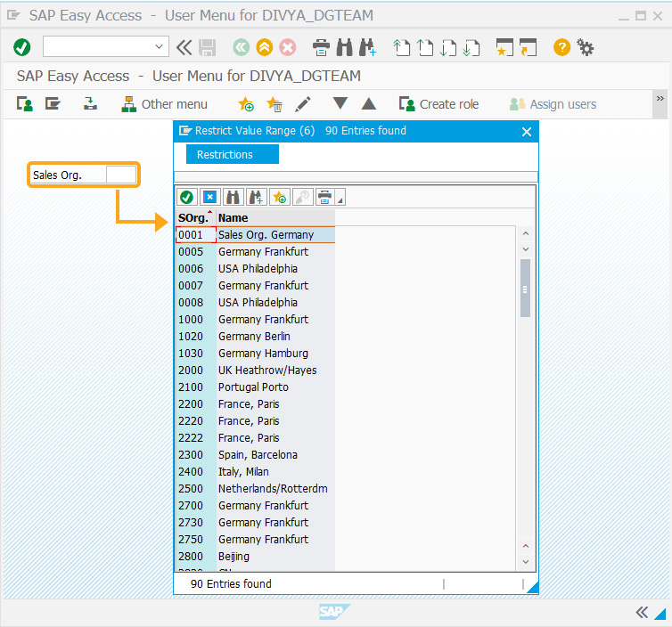This screenshot has height=627, width=672.
Task: Select 2100 Portugal Porto entry
Action: [256, 387]
